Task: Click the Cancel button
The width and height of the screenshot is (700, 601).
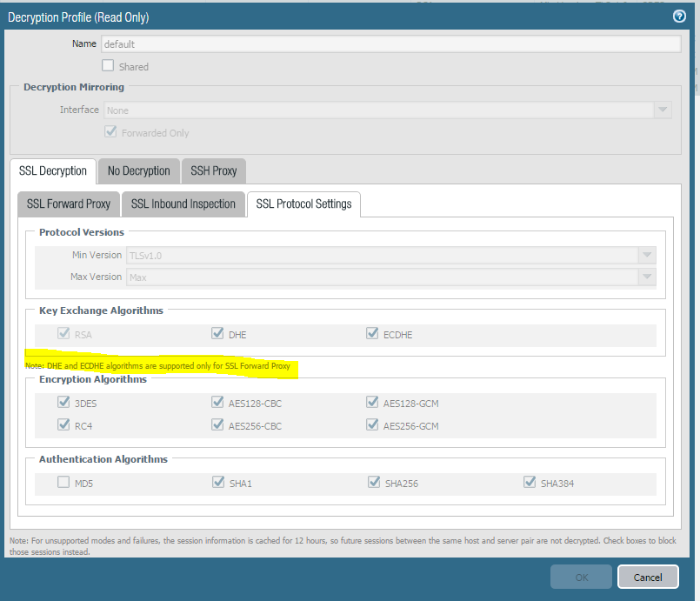Action: [x=648, y=577]
